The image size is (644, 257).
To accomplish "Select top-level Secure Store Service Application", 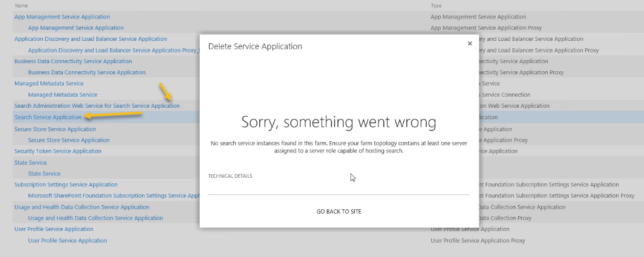I will click(x=55, y=129).
